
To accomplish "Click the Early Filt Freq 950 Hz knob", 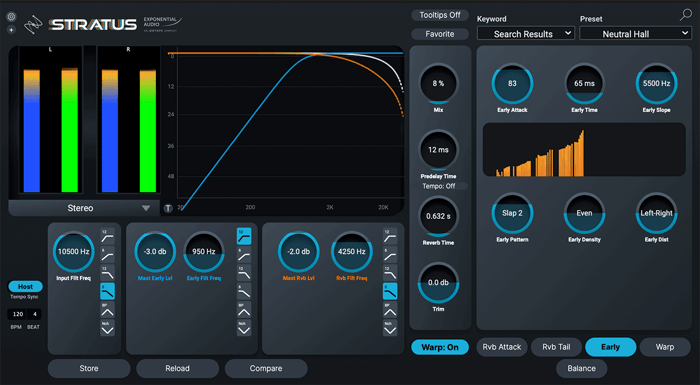I will (x=204, y=252).
